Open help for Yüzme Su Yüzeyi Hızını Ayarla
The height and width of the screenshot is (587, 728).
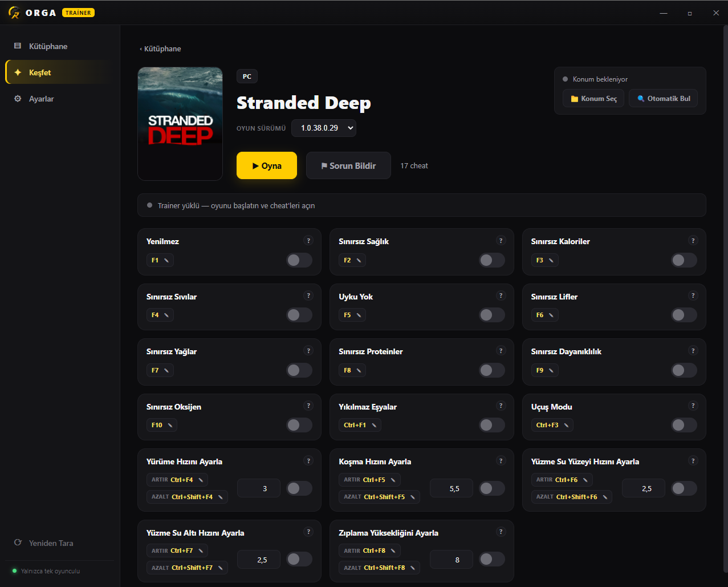(x=693, y=461)
